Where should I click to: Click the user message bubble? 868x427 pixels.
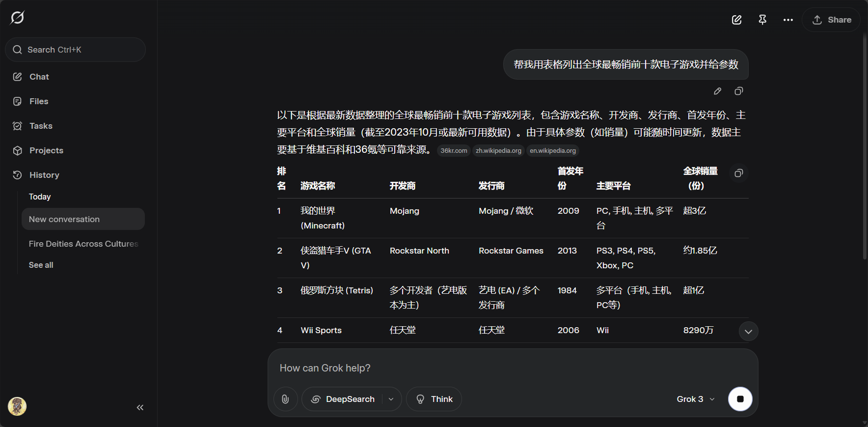tap(626, 64)
